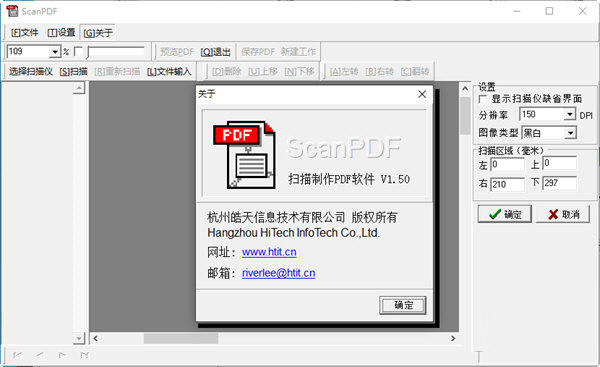Click the [L]文件输入 toolbar button
The height and width of the screenshot is (367, 600).
[x=169, y=72]
